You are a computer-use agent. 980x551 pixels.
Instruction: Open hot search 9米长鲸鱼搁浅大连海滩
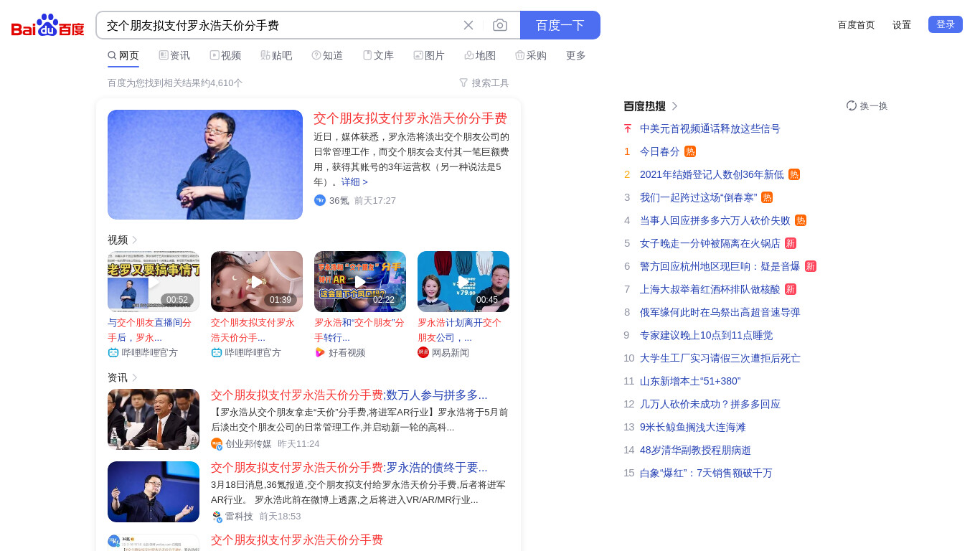pyautogui.click(x=693, y=427)
